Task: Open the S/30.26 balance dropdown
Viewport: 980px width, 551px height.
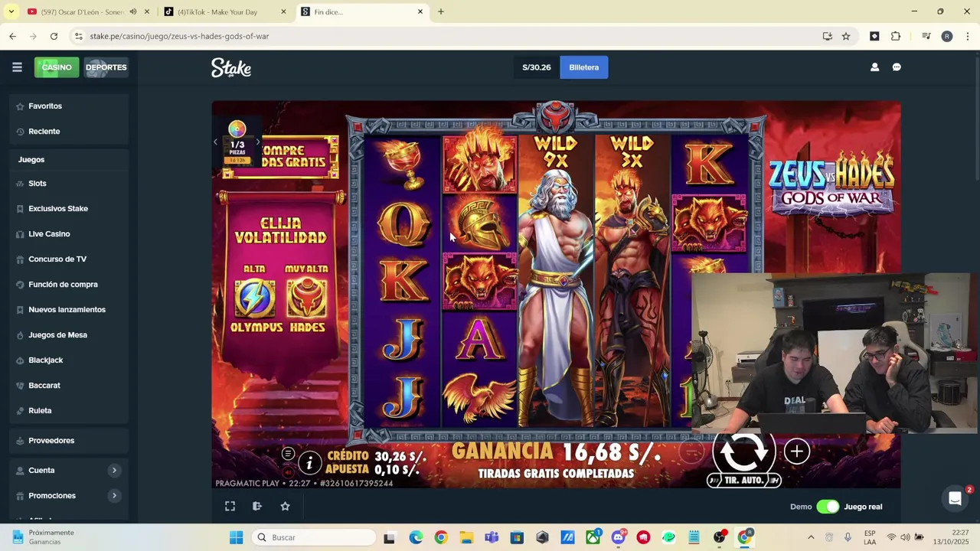Action: (x=536, y=67)
